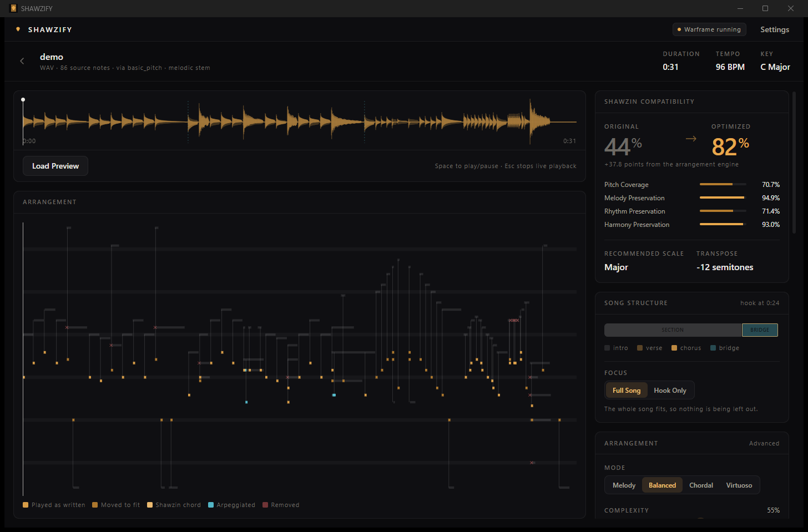Click the Shawzify app icon in the title bar
This screenshot has width=808, height=532.
pyautogui.click(x=13, y=8)
